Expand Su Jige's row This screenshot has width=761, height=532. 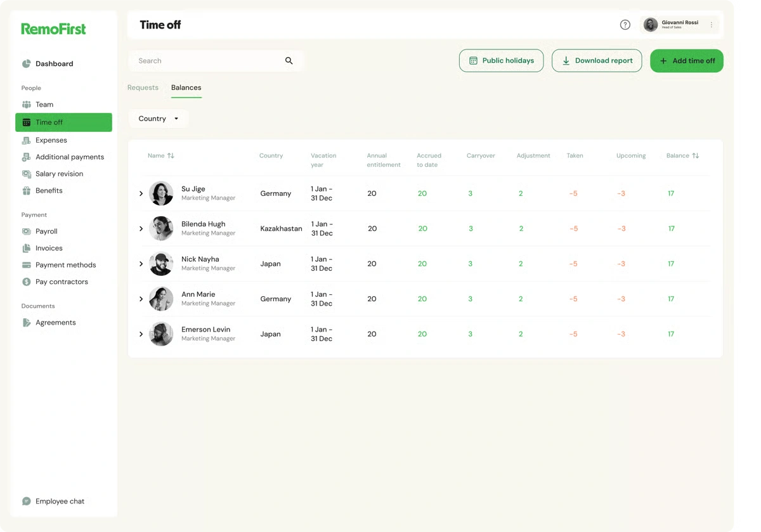coord(141,193)
